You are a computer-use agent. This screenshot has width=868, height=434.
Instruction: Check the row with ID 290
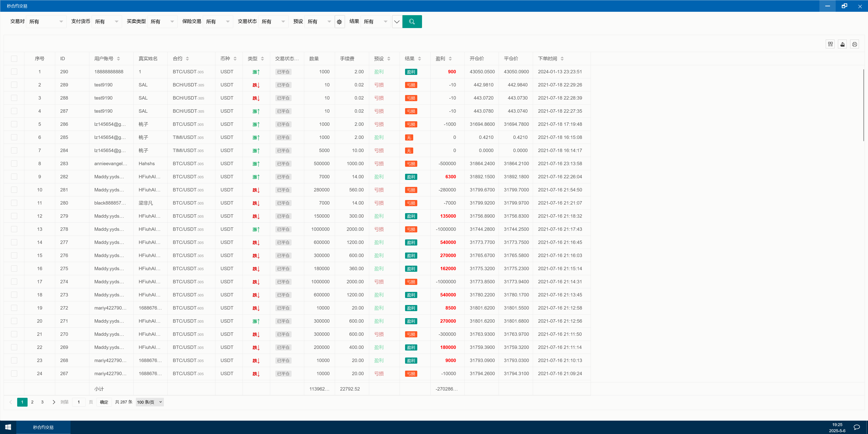(14, 72)
